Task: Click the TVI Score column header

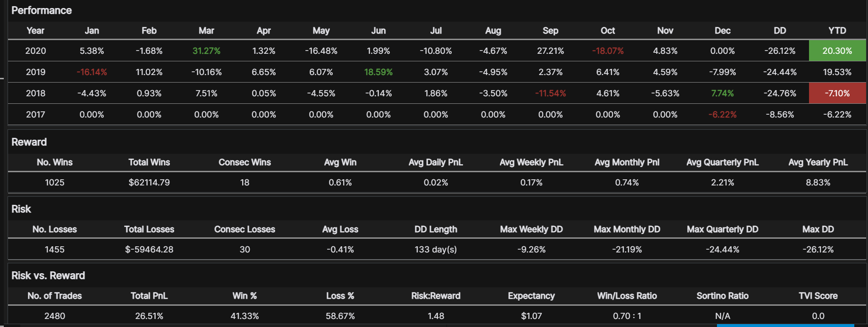Action: coord(818,296)
